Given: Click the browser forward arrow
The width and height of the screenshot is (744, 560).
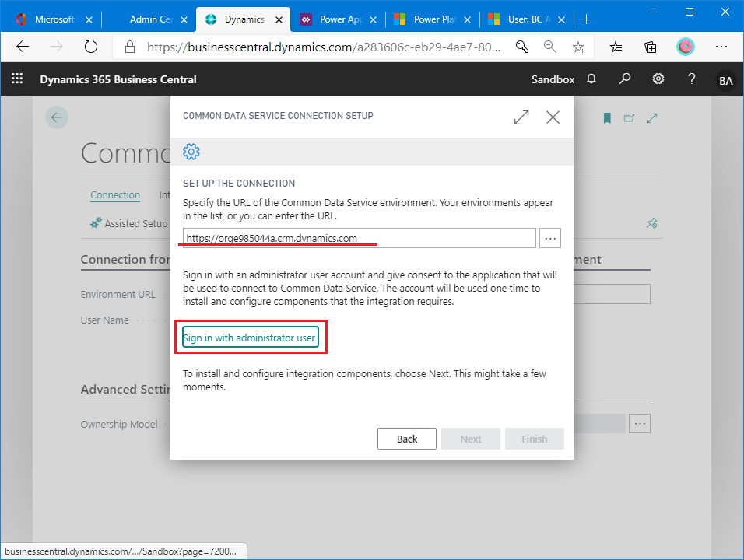Looking at the screenshot, I should click(x=57, y=47).
